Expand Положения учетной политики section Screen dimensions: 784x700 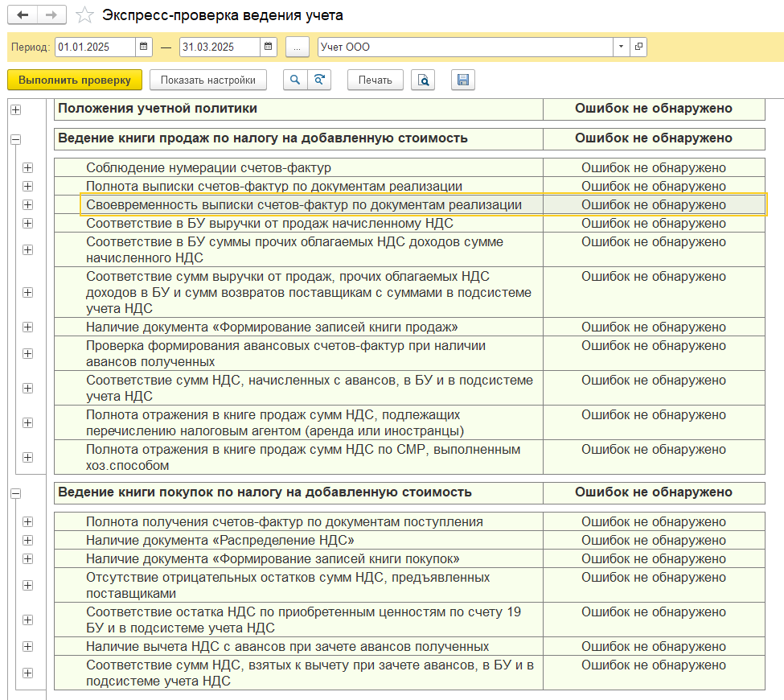(15, 109)
